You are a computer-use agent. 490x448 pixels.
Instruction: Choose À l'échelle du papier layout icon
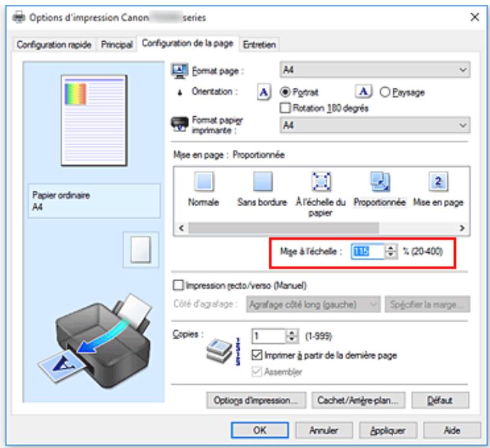pyautogui.click(x=321, y=181)
